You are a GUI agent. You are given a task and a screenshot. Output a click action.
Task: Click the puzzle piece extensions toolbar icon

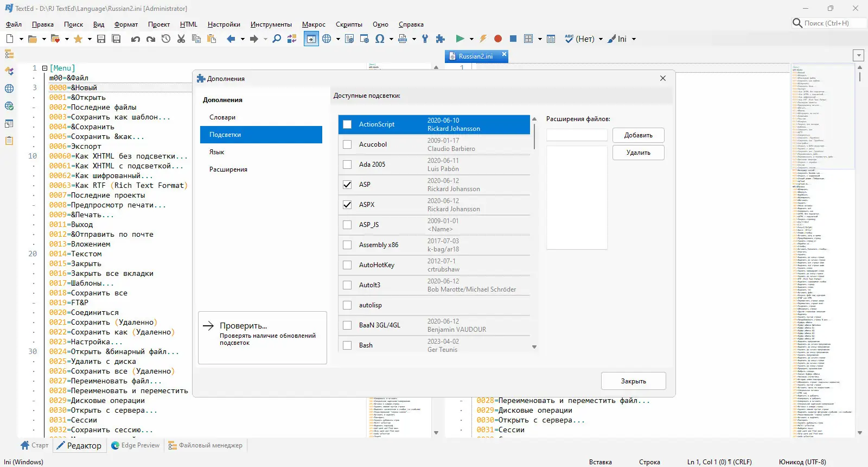441,39
